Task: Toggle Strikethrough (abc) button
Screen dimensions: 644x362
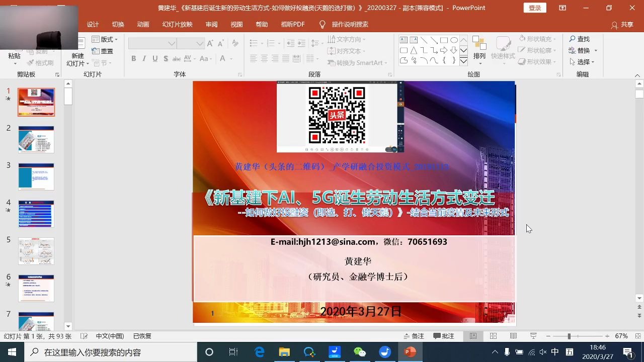Action: tap(176, 59)
